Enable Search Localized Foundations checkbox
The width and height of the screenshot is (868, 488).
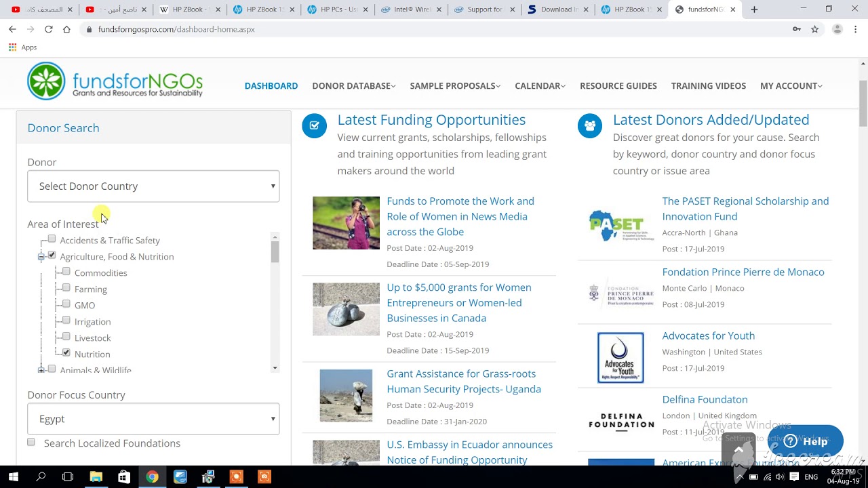[x=31, y=443]
